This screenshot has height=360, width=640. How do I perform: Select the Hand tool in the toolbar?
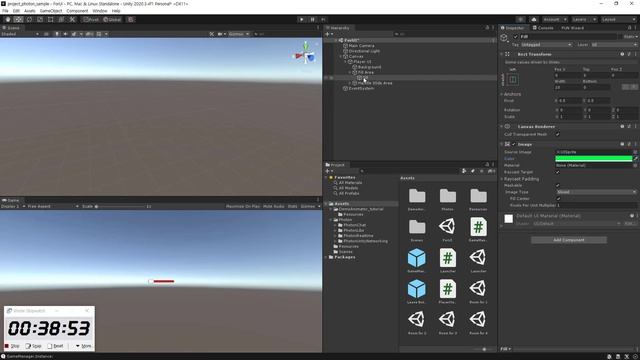(7, 20)
